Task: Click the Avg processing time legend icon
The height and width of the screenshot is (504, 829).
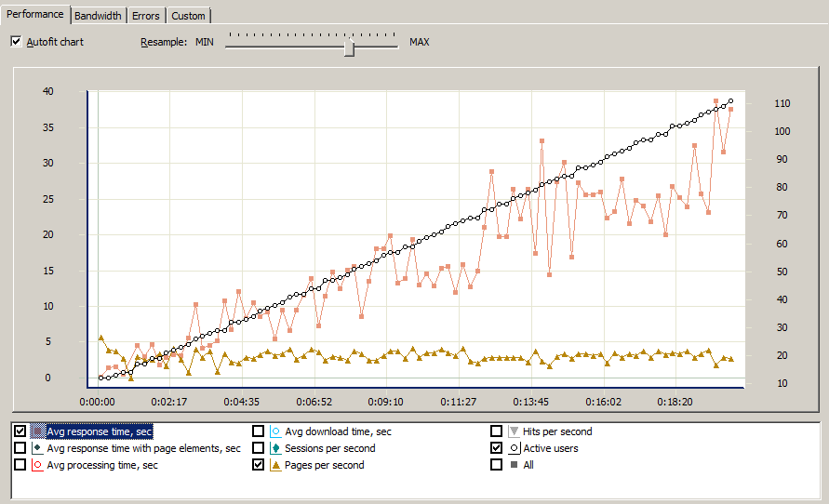Action: [x=37, y=465]
